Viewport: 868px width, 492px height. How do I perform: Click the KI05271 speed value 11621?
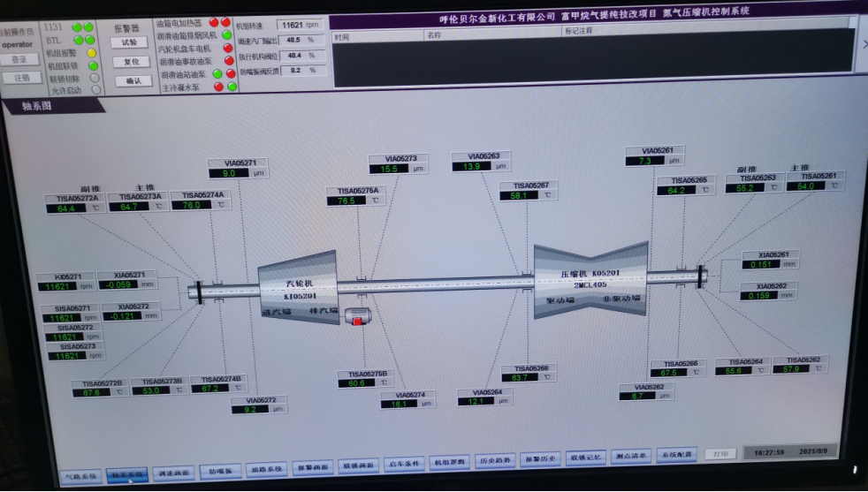pyautogui.click(x=57, y=286)
